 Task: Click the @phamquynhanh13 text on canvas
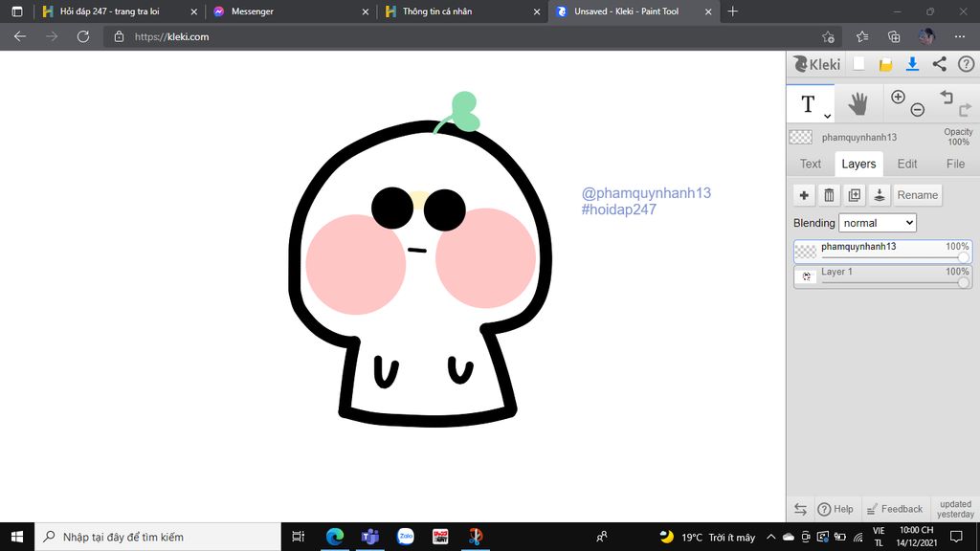(x=646, y=193)
